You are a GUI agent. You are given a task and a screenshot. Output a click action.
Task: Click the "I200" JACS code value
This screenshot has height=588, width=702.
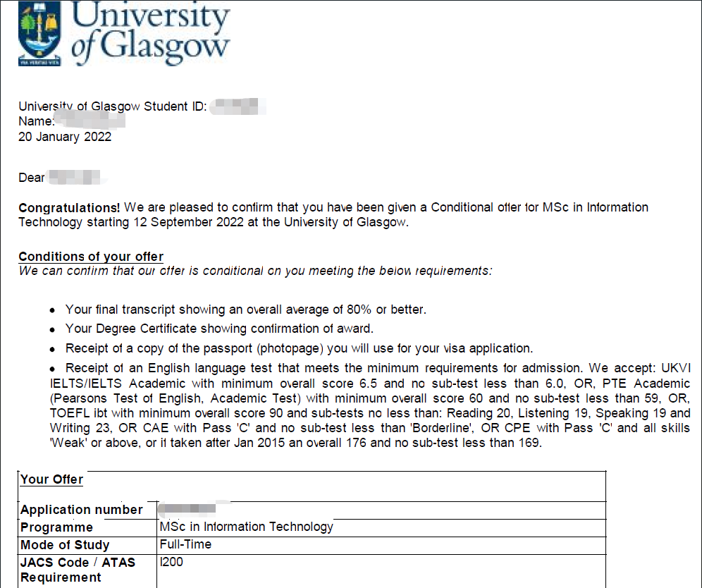click(171, 562)
